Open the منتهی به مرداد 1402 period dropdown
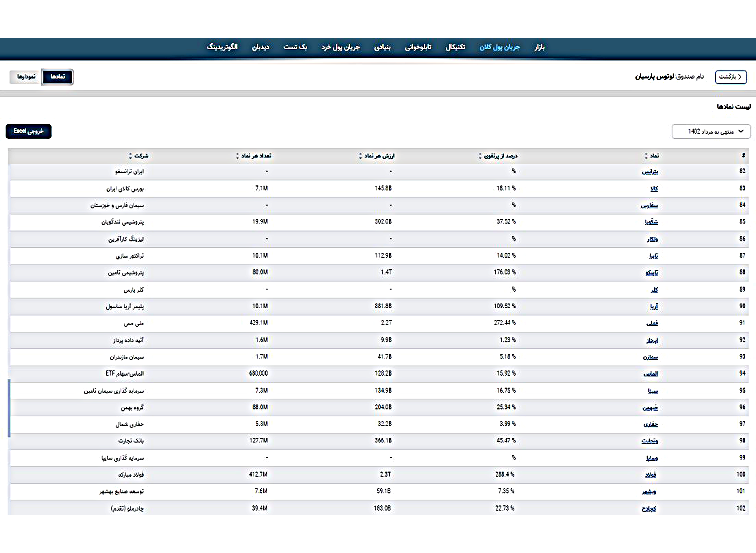Image resolution: width=756 pixels, height=553 pixels. click(x=711, y=132)
